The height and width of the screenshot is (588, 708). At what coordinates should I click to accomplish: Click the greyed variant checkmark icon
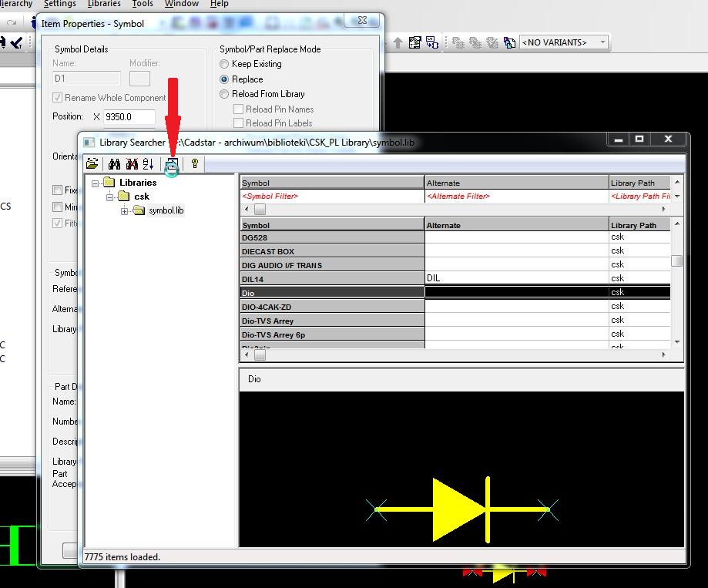pyautogui.click(x=492, y=42)
